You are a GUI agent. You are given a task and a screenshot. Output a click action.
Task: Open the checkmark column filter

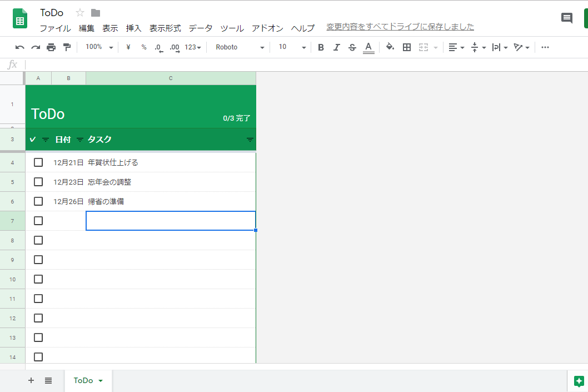click(x=46, y=140)
